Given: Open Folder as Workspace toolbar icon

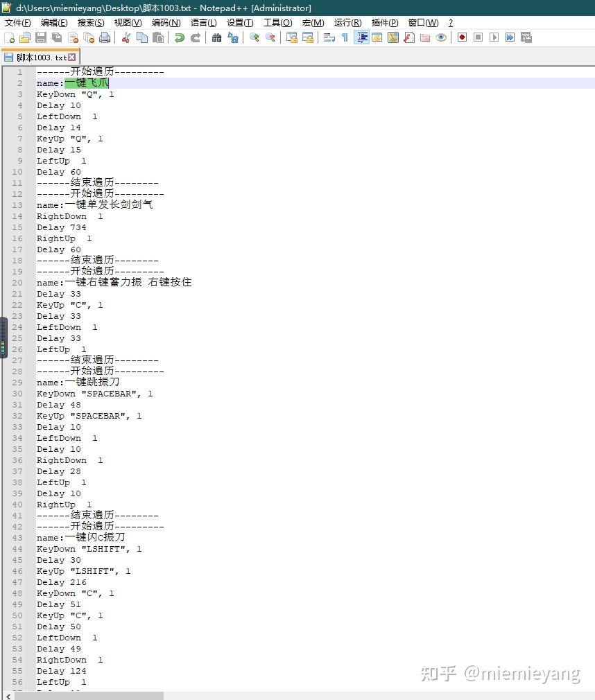Looking at the screenshot, I should tap(425, 38).
